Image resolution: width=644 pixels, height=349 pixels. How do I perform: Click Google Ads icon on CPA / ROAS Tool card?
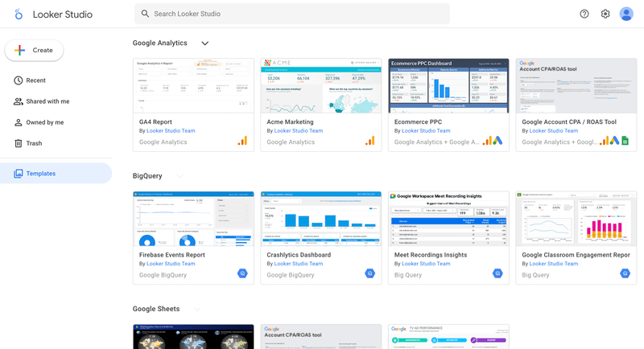coord(614,141)
